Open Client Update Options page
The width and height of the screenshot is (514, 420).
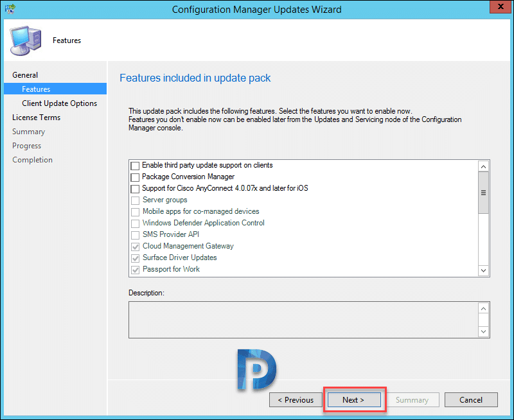pos(59,103)
